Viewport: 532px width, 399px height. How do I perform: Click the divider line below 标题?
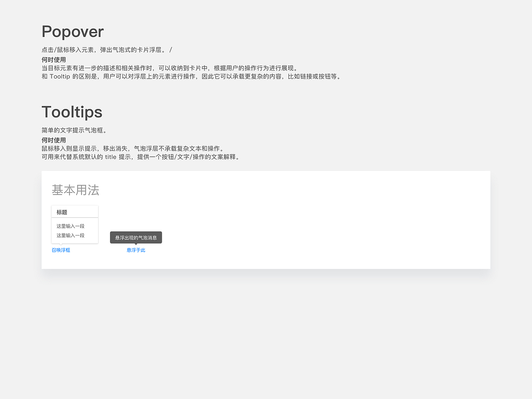tap(75, 218)
